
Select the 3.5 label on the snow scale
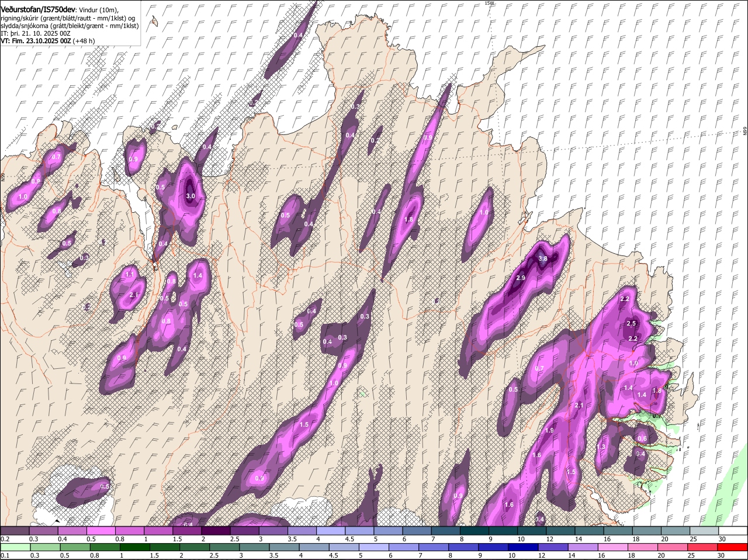pos(292,539)
